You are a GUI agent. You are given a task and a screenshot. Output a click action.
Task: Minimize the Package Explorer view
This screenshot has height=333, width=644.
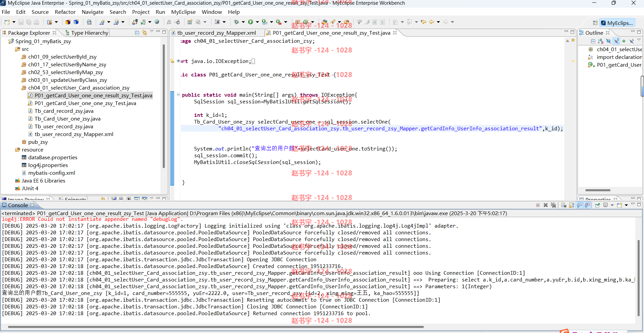158,32
